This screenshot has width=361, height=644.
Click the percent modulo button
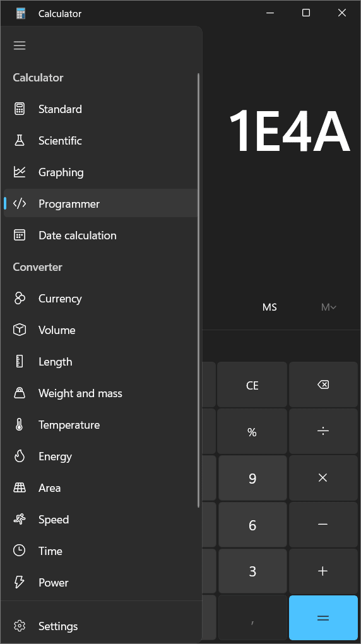(x=252, y=431)
